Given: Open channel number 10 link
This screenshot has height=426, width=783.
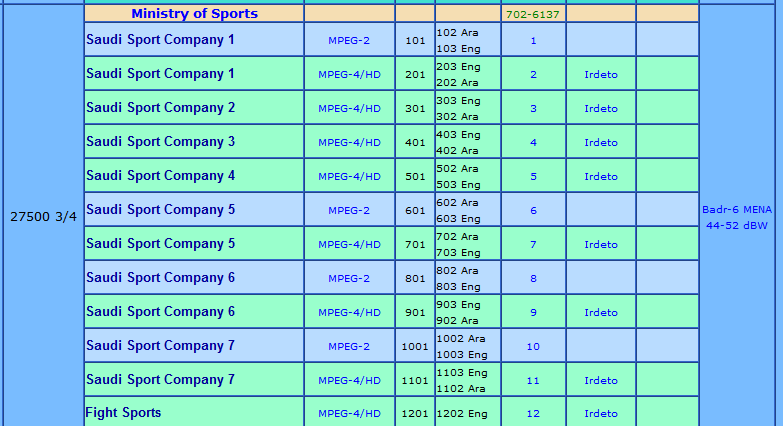Looking at the screenshot, I should tap(533, 347).
